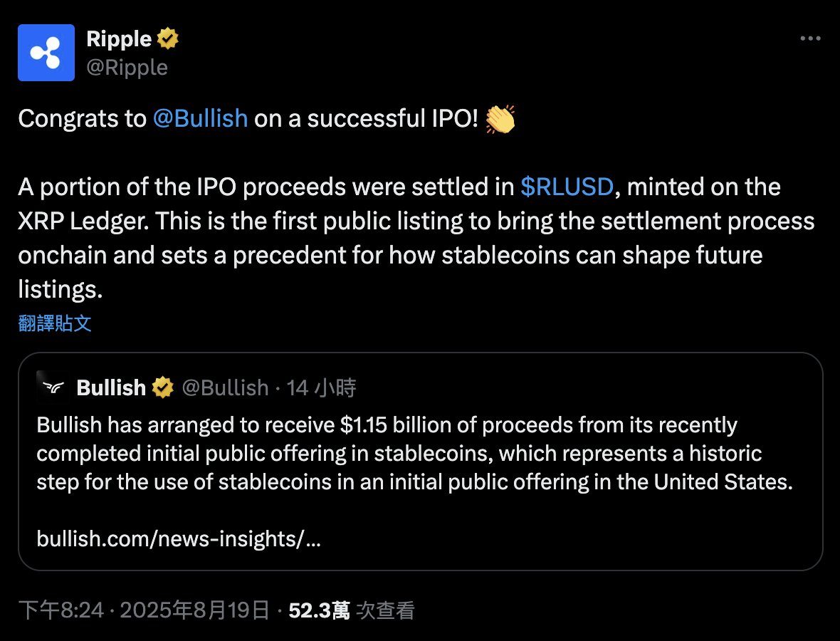Open the @Bullish mention link

[x=200, y=118]
